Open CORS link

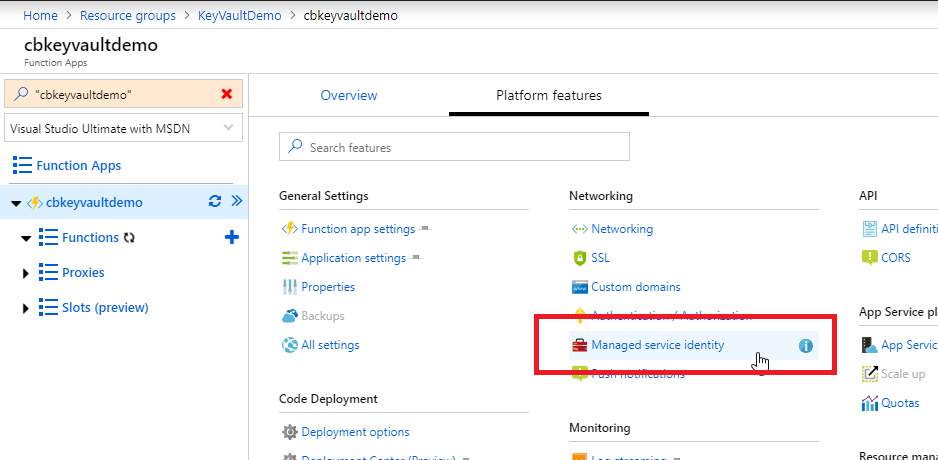coord(896,258)
